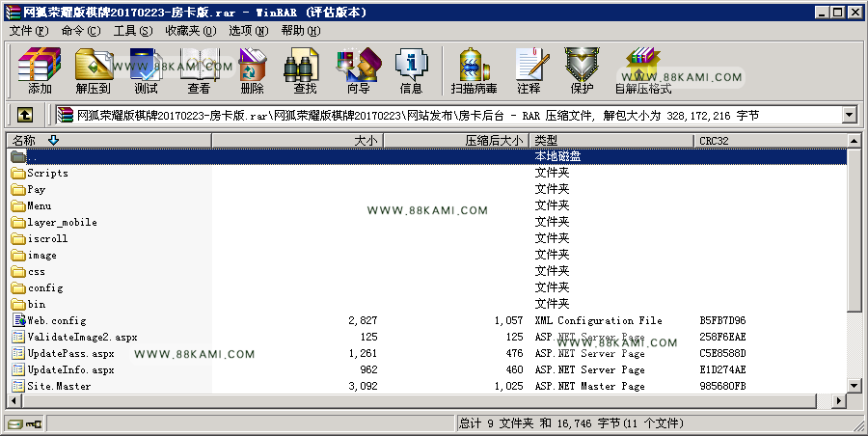Select the Site.Master file icon
Screen dimensions: 868x436
click(18, 386)
